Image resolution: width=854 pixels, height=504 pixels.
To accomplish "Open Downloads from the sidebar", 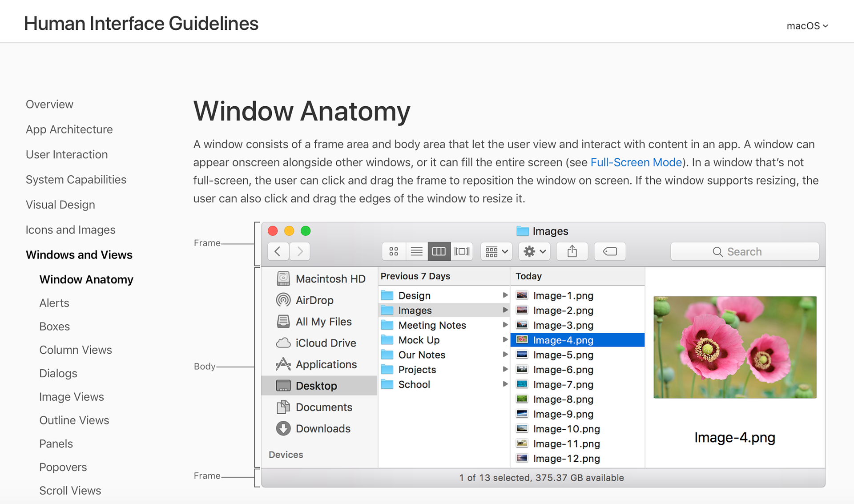I will (320, 428).
